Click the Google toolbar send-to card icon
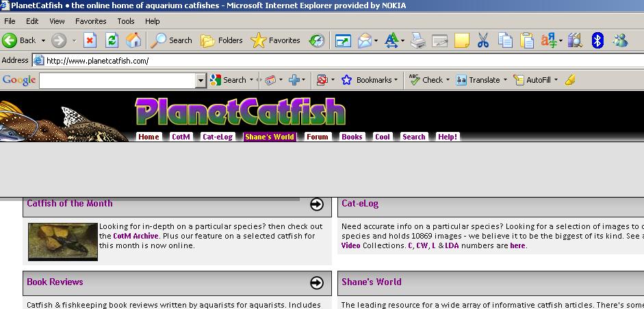Viewport: 644px width, 309px height. (270, 80)
